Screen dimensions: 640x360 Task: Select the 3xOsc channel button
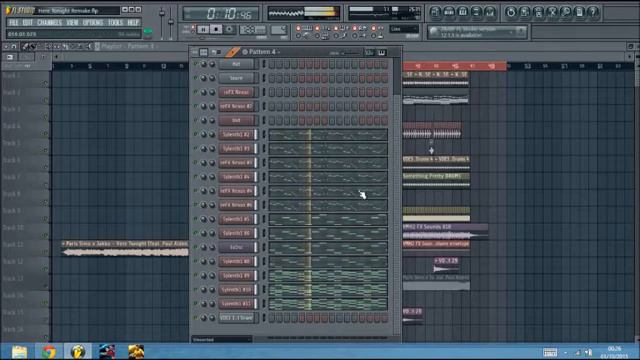236,247
